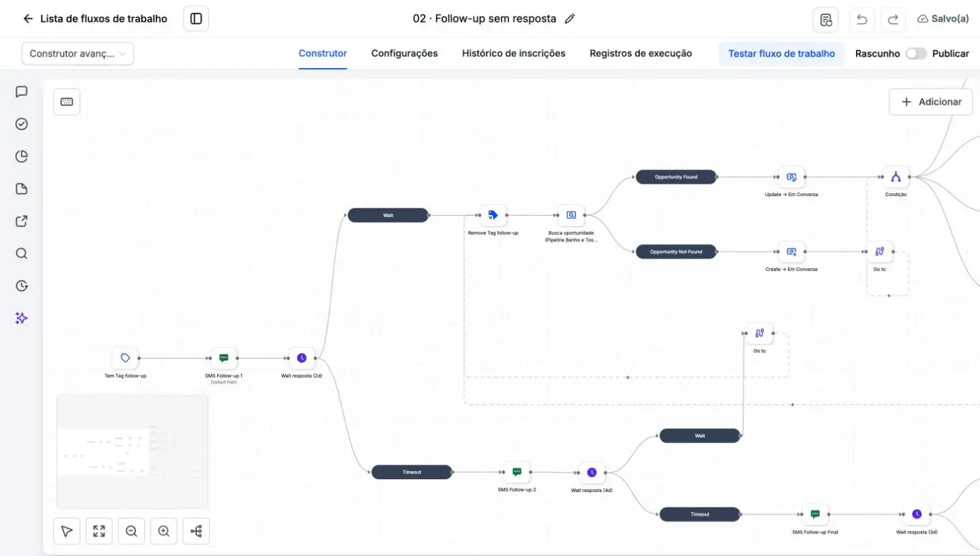Screen dimensions: 980x556
Task: Zoom out the canvas
Action: 131,532
